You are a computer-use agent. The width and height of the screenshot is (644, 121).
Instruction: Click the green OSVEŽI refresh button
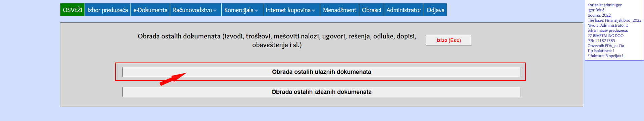click(x=72, y=10)
